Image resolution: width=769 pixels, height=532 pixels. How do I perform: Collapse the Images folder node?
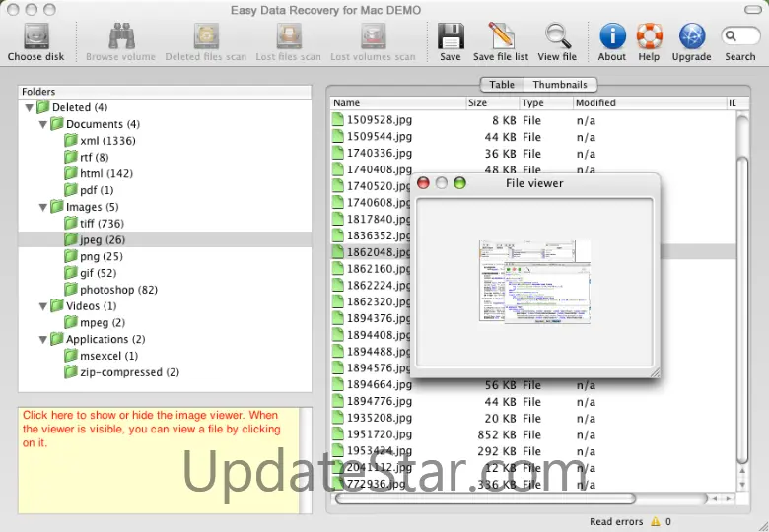tap(43, 207)
